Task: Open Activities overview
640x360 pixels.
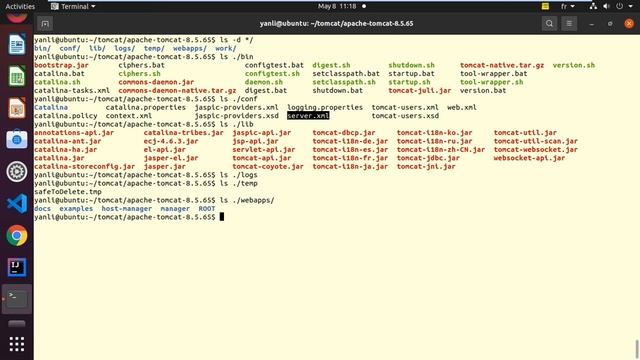Action: 20,6
